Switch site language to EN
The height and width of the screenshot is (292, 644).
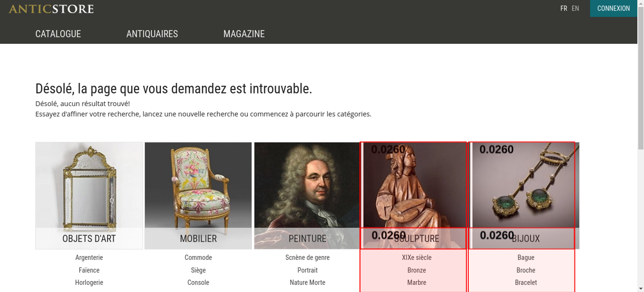575,8
